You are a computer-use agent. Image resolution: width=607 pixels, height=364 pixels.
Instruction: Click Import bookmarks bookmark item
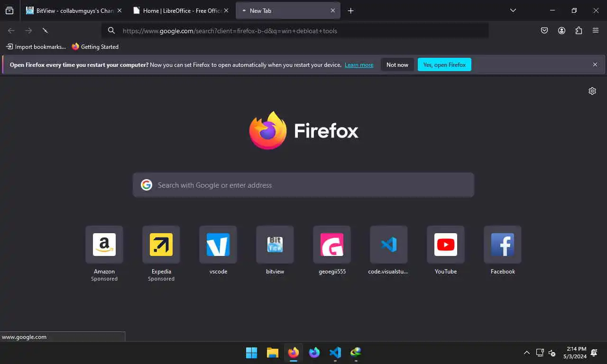36,46
